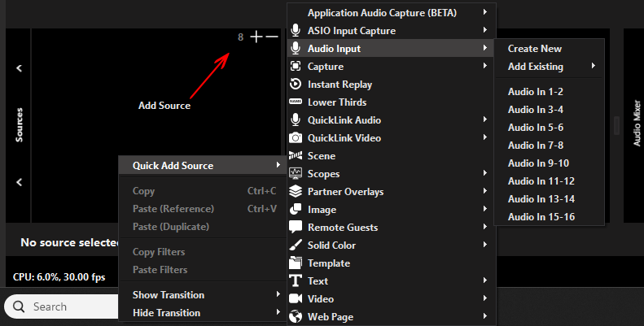
Task: Select Create New in the Audio Input submenu
Action: click(x=549, y=49)
